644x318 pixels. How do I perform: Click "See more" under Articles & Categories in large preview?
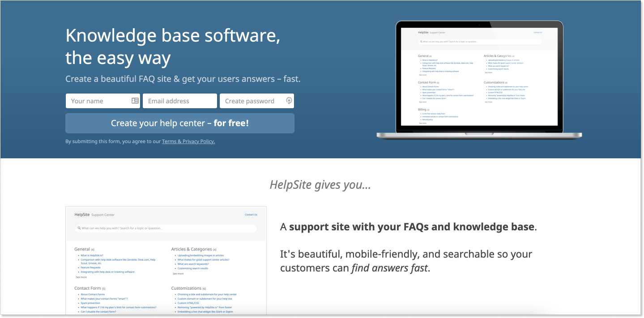click(x=178, y=274)
